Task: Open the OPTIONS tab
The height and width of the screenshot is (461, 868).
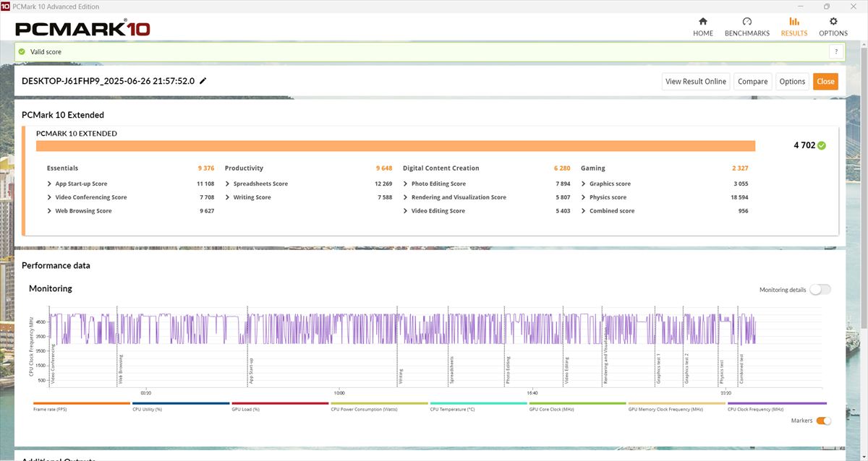Action: pos(833,27)
